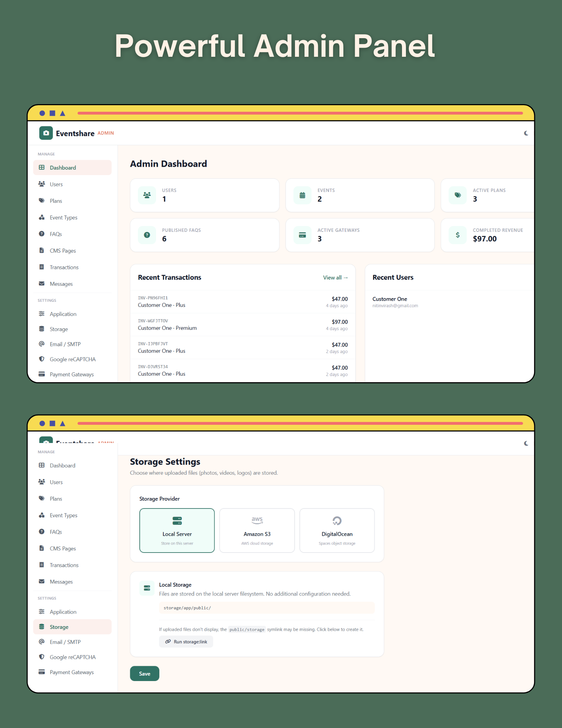This screenshot has height=728, width=562.
Task: Open Transactions in lower window sidebar
Action: click(72, 565)
